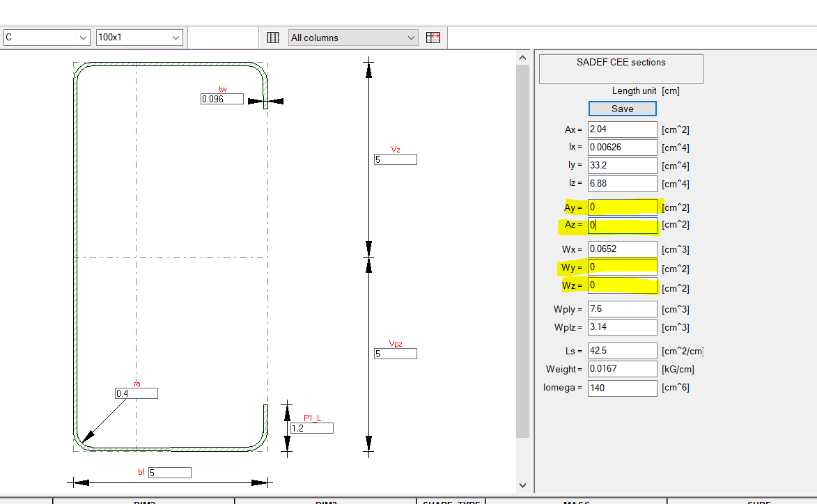Click the drawing panel scroll down arrow
This screenshot has width=817, height=504.
pyautogui.click(x=522, y=485)
